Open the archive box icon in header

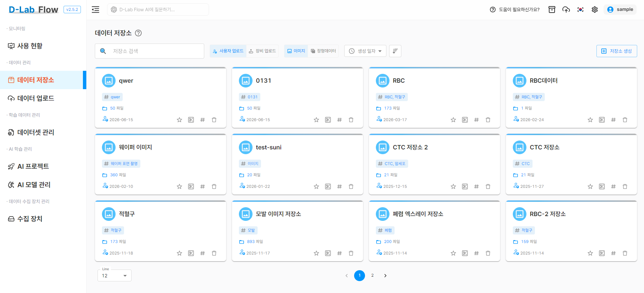click(552, 10)
